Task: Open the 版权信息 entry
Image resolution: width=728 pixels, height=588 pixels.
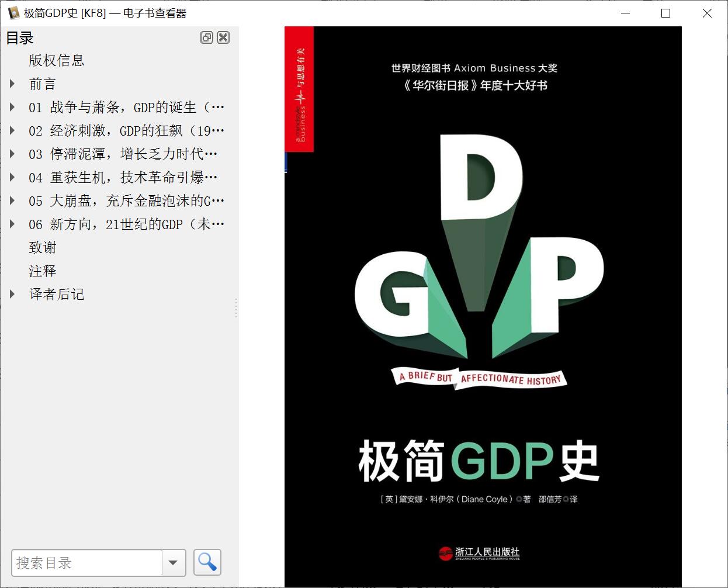Action: (x=57, y=60)
